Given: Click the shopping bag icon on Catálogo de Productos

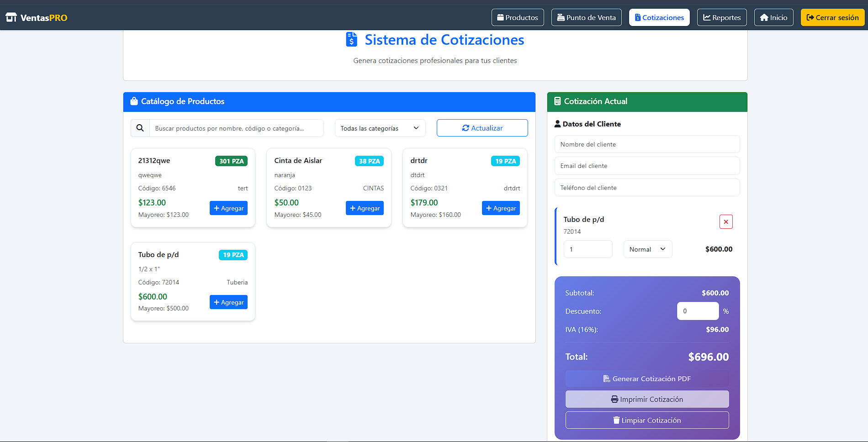Looking at the screenshot, I should pyautogui.click(x=133, y=101).
